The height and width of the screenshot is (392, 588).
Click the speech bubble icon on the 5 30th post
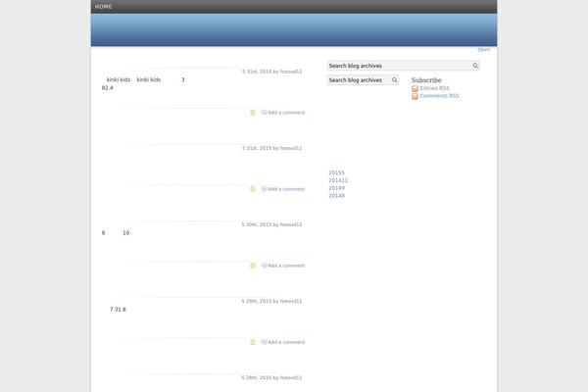point(264,266)
